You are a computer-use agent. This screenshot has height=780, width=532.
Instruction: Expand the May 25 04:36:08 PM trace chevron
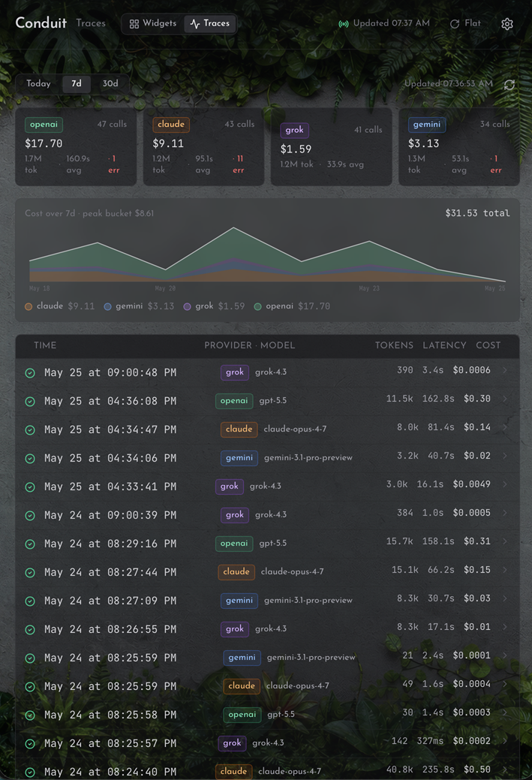coord(505,399)
